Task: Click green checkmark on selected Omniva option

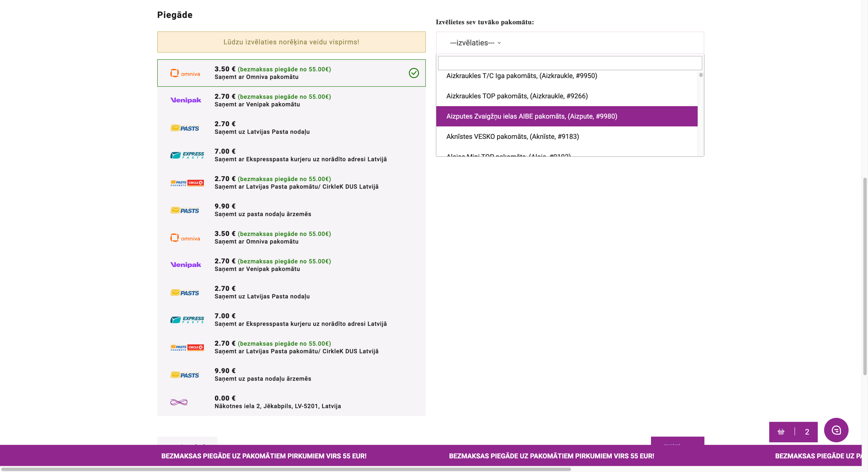Action: click(413, 73)
